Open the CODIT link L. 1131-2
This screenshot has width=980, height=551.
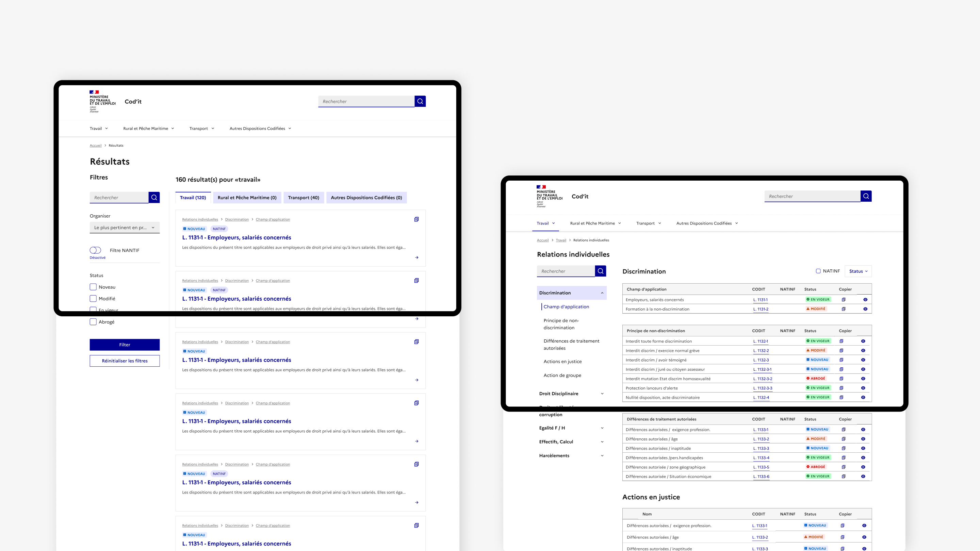(761, 309)
